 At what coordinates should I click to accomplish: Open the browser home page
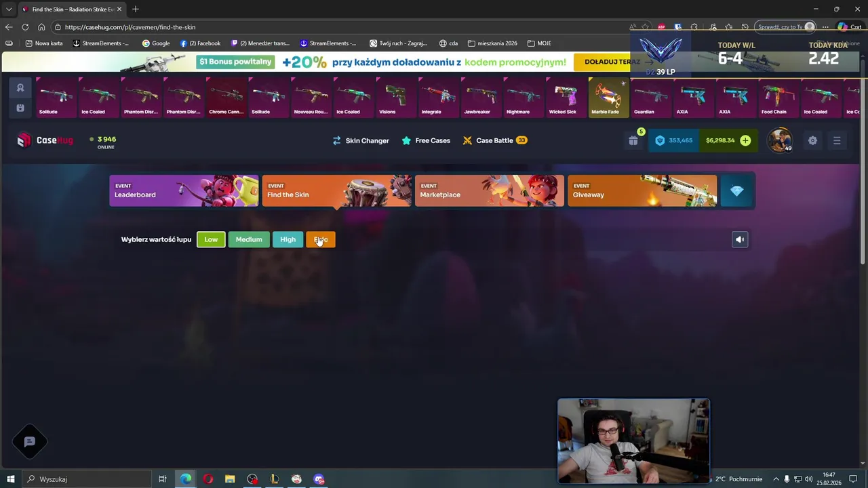pos(41,27)
